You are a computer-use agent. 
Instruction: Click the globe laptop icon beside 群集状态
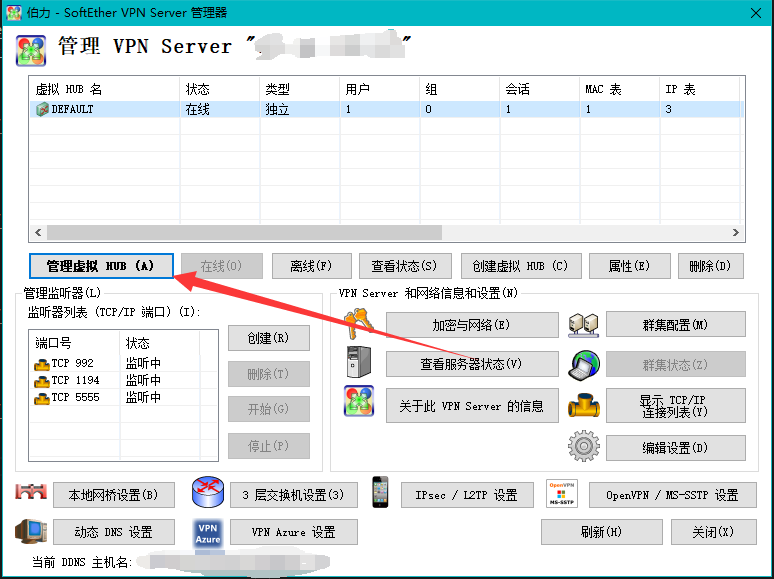click(584, 365)
